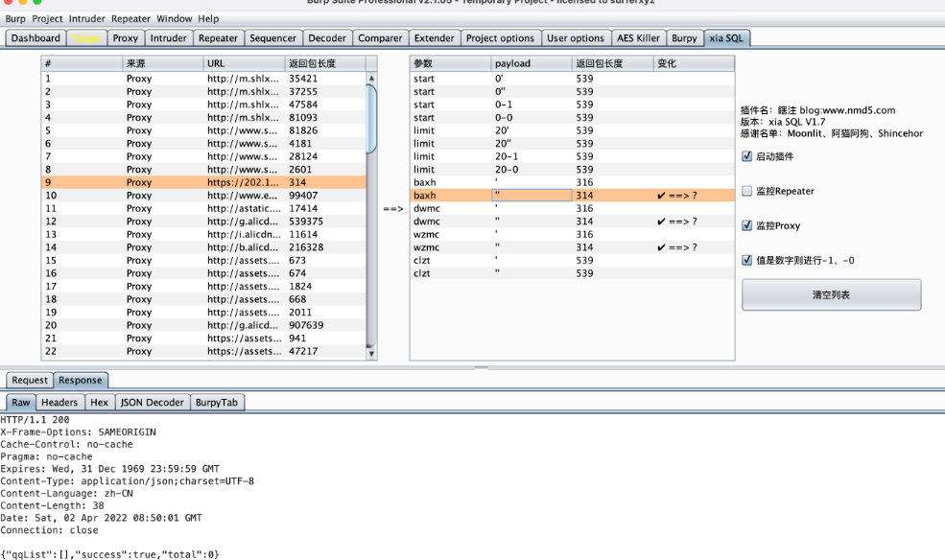Sort request list by # column

coord(82,63)
